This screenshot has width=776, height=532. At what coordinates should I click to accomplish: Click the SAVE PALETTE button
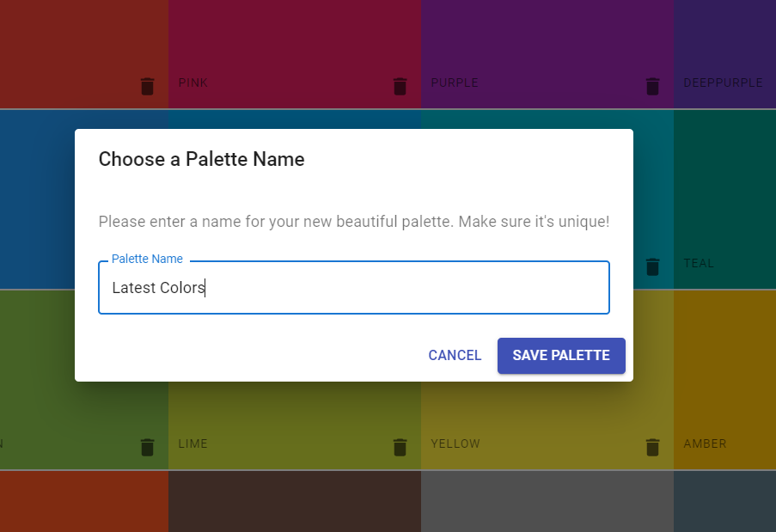(x=561, y=355)
